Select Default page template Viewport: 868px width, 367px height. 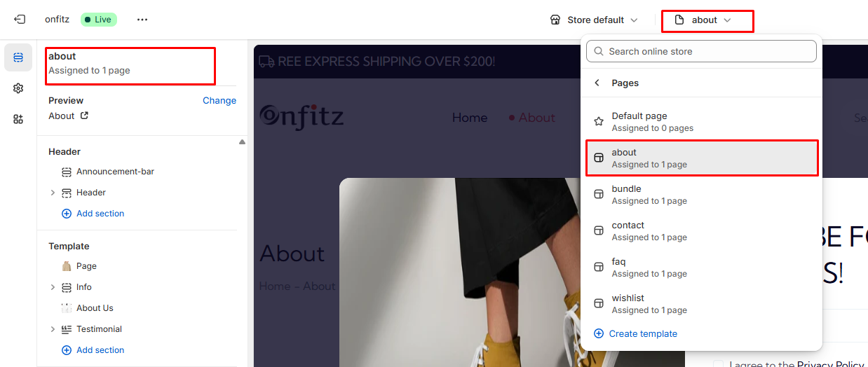701,122
